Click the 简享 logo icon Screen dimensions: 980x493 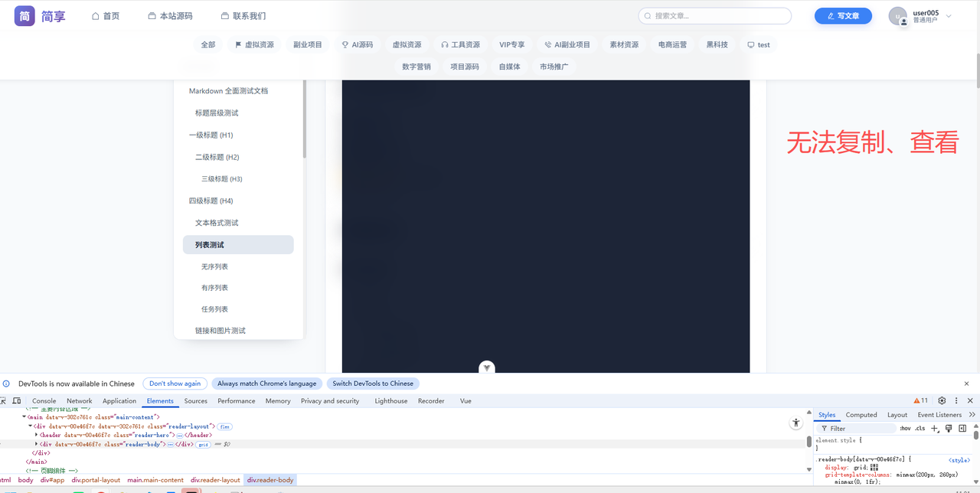click(x=25, y=15)
